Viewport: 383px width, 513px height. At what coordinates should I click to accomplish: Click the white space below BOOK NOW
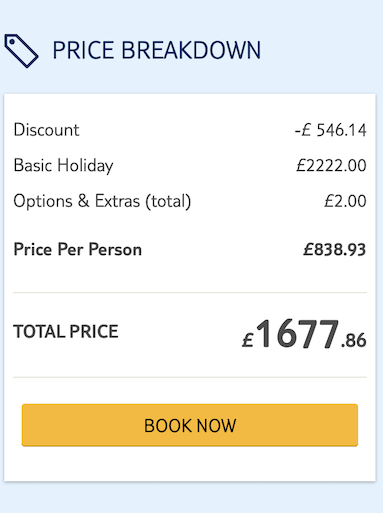click(190, 464)
